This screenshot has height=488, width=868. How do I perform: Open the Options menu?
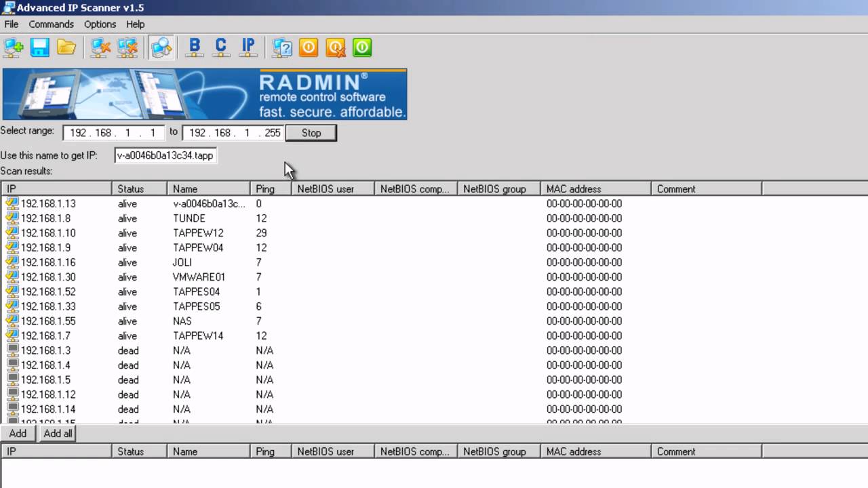[x=100, y=24]
